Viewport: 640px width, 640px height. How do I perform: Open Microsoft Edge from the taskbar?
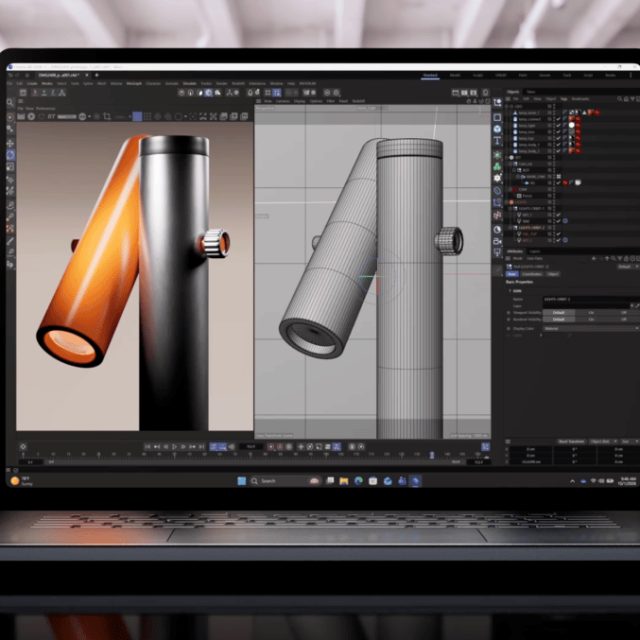(358, 481)
